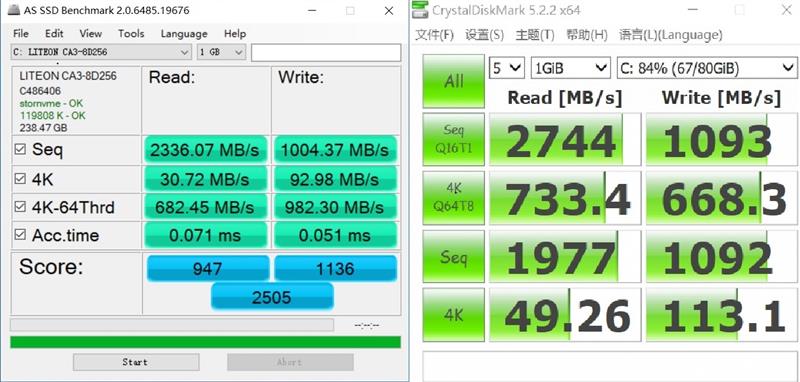Open the Tools menu in AS SSD

click(131, 34)
